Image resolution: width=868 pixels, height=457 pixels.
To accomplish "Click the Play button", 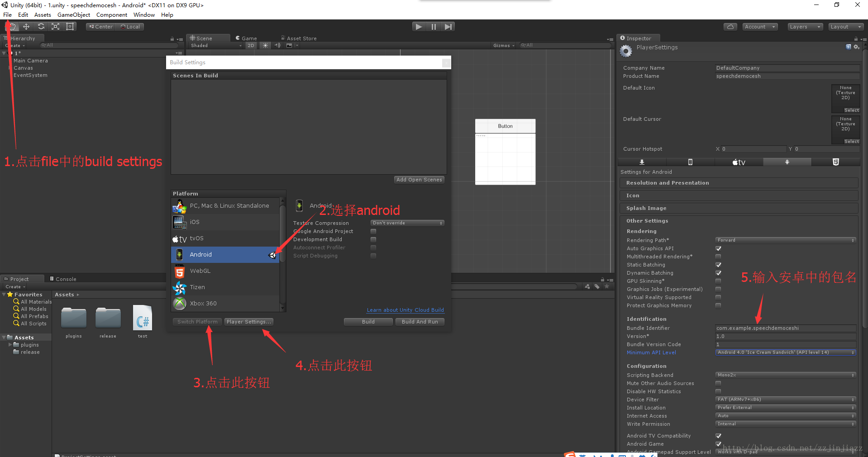I will [419, 27].
